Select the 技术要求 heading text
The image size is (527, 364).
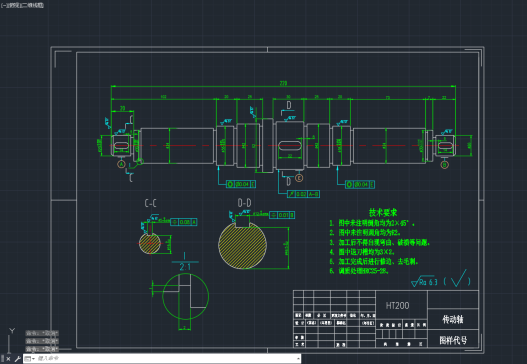(383, 212)
